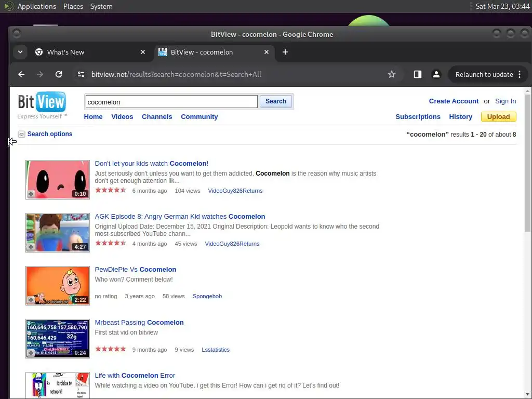Add AGK Episode 8 video to queue
532x399 pixels.
pyautogui.click(x=31, y=247)
